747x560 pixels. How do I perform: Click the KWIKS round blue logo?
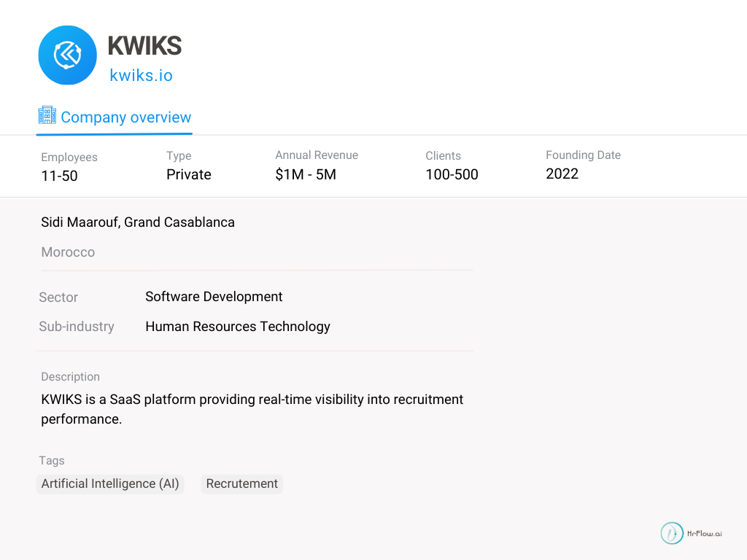(67, 55)
